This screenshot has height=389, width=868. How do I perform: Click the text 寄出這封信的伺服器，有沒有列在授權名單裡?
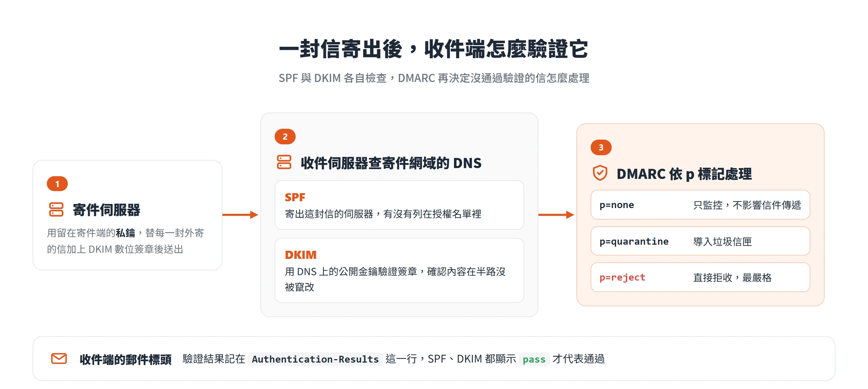click(x=383, y=214)
